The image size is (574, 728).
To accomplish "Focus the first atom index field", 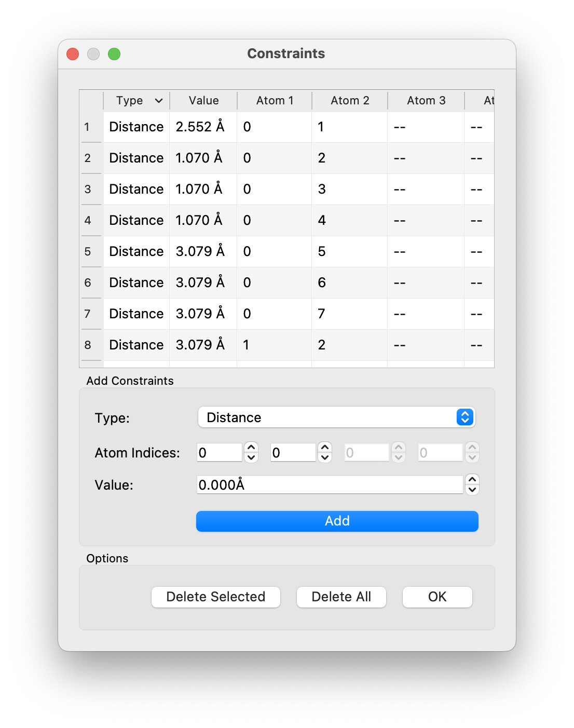I will [220, 452].
